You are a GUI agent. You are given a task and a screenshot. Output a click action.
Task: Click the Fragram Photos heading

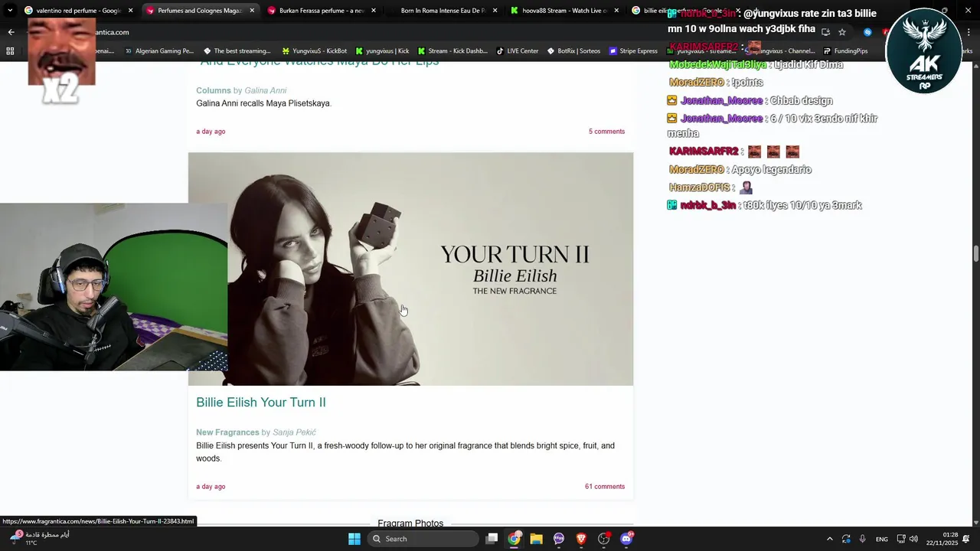tap(410, 523)
